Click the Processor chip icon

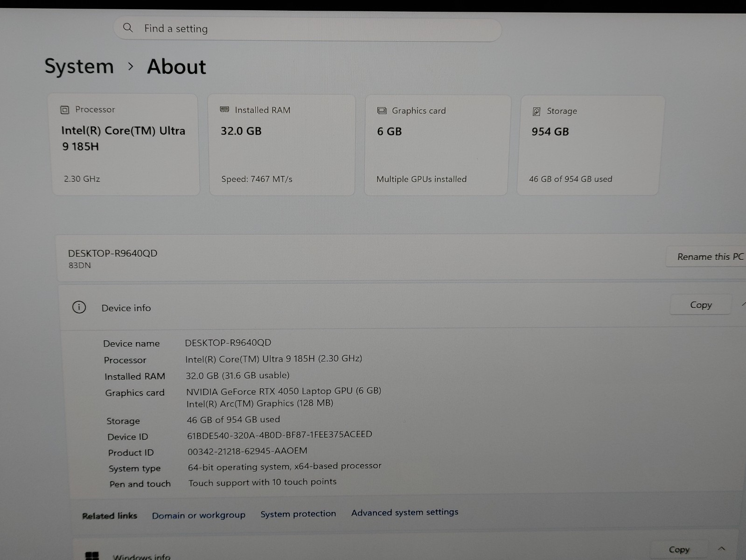65,110
